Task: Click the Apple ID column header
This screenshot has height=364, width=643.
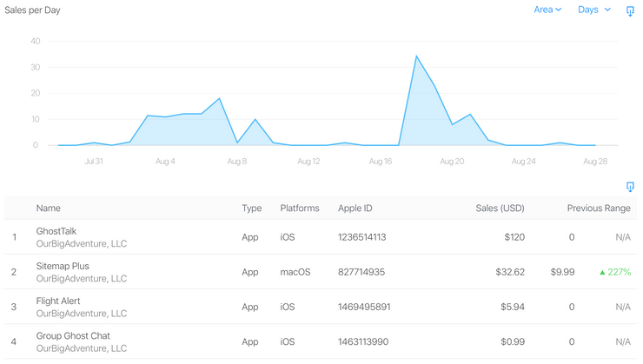Action: pyautogui.click(x=355, y=208)
